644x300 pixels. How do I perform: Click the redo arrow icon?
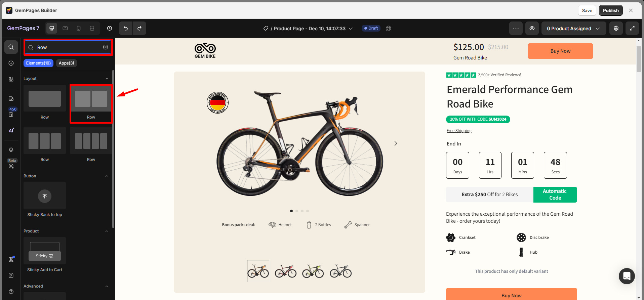(140, 28)
